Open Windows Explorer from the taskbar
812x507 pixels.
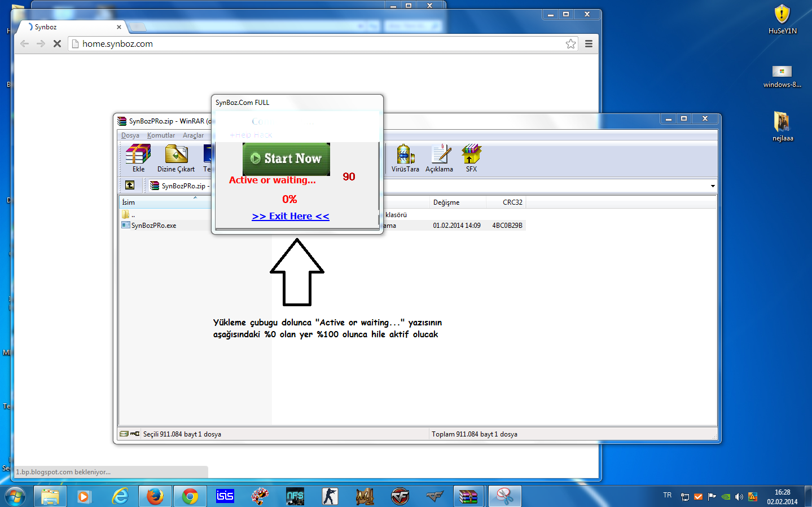(x=50, y=496)
